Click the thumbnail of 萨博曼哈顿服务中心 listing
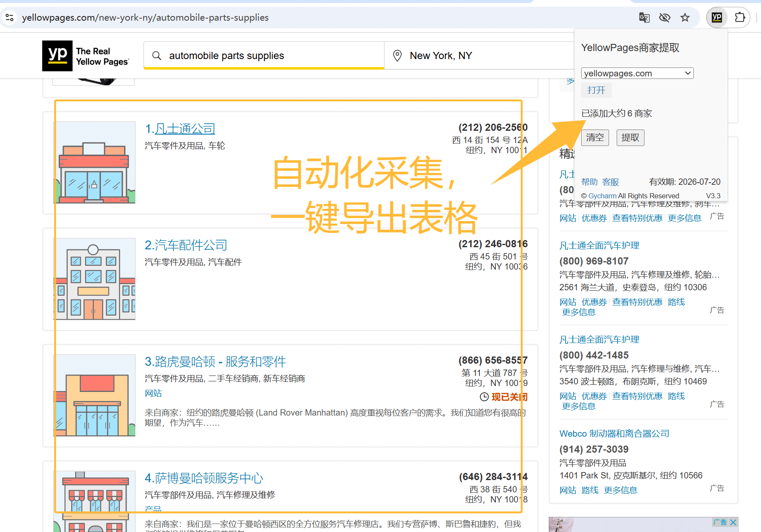Screen dimensions: 761x532 pyautogui.click(x=95, y=501)
